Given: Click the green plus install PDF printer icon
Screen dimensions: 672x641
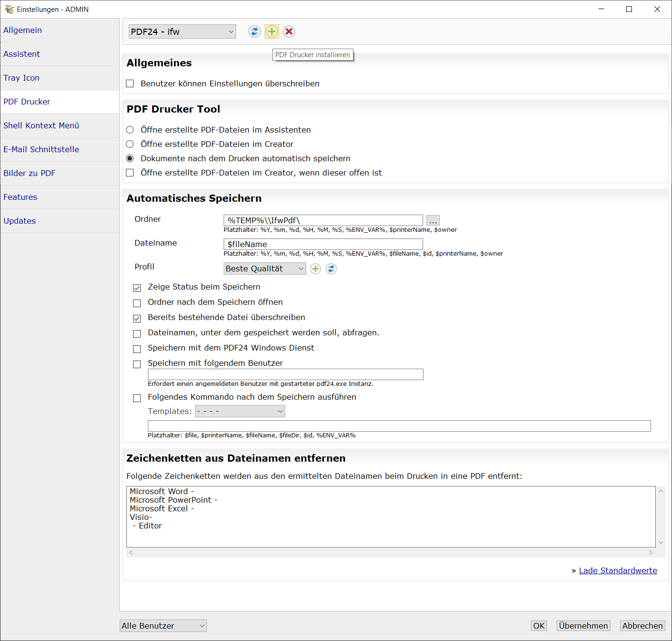Looking at the screenshot, I should [x=271, y=31].
